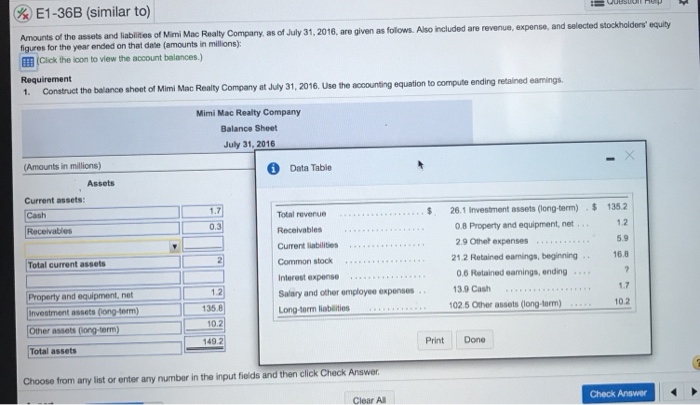The image size is (700, 405).
Task: Click the E1-36B incorrect status icon
Action: [x=23, y=14]
